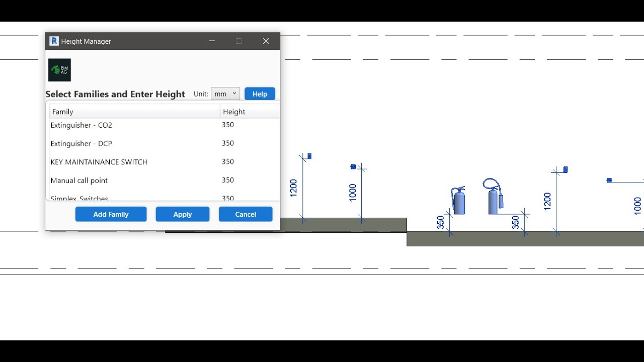Select the Simplex Switches row

[x=164, y=197]
